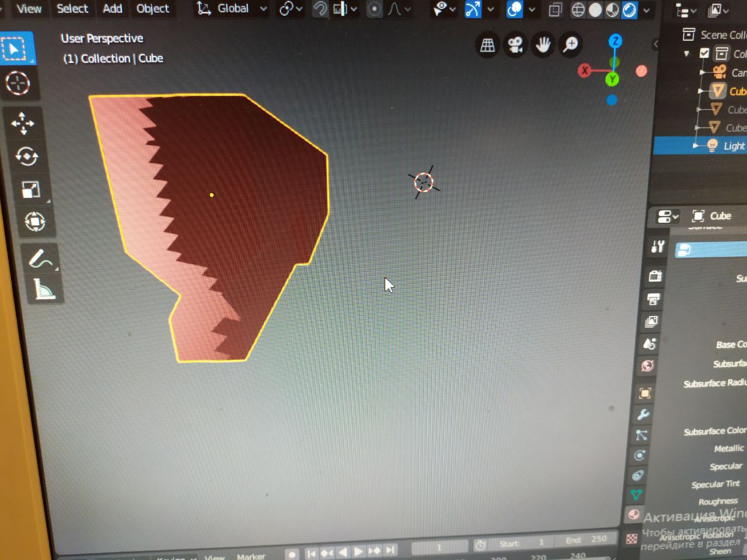The width and height of the screenshot is (747, 560).
Task: Activate the Scale tool
Action: coord(31,190)
